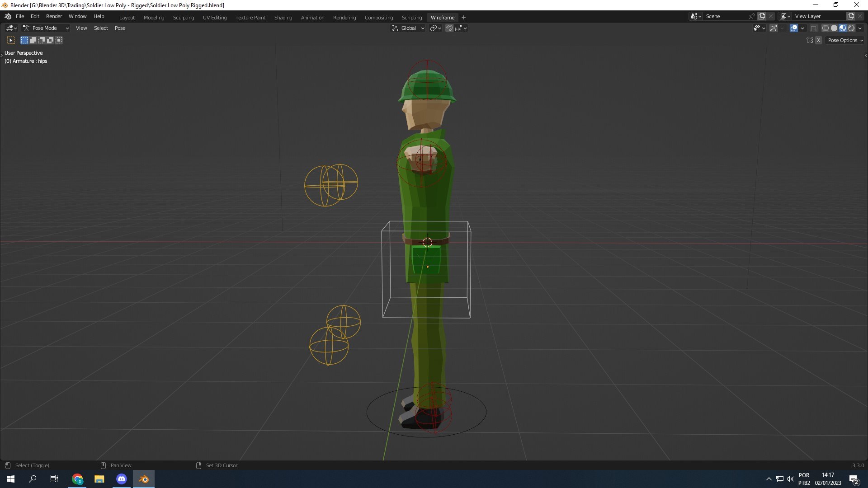Switch to Animation workspace tab
868x488 pixels.
(312, 18)
